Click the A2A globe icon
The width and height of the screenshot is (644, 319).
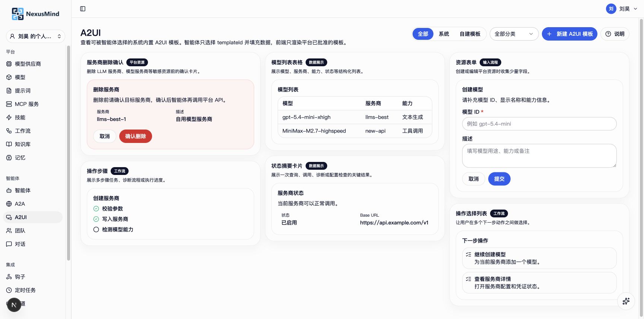click(9, 204)
